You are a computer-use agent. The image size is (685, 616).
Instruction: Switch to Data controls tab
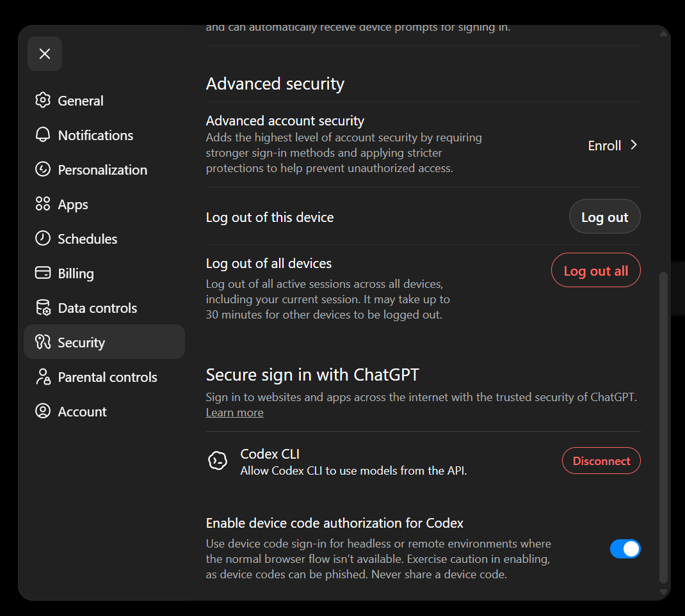coord(104,308)
